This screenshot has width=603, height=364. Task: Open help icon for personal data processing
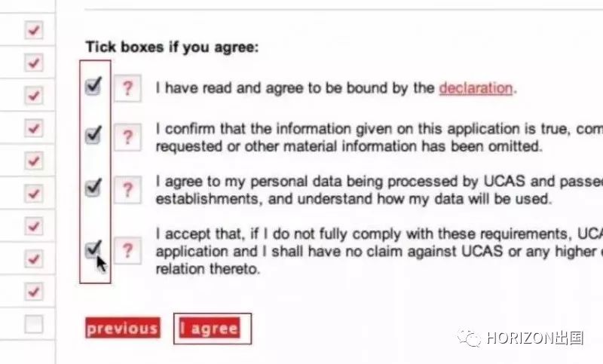(127, 189)
